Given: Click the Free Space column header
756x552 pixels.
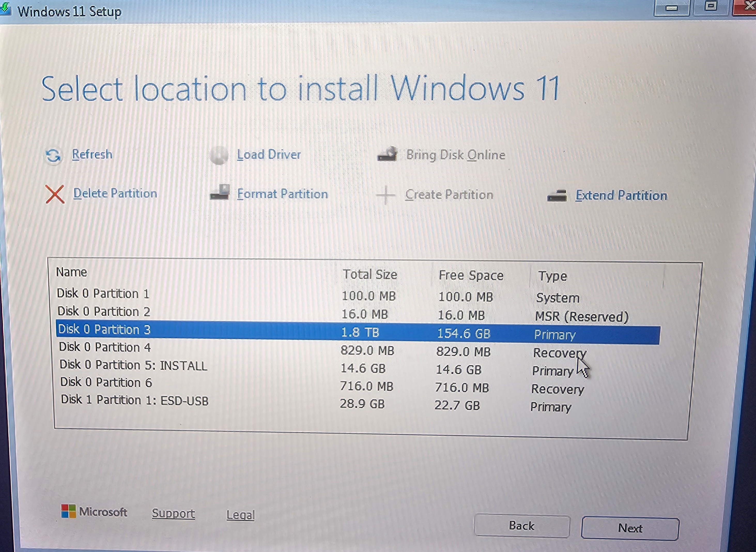Looking at the screenshot, I should (x=471, y=275).
